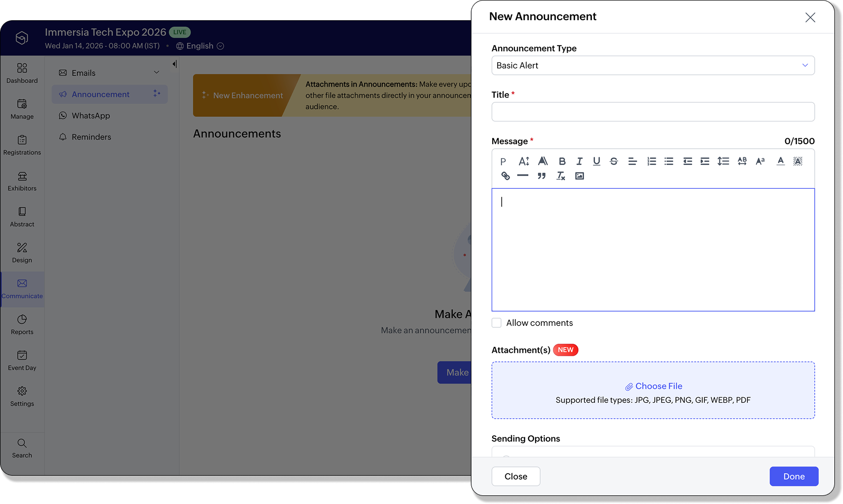This screenshot has width=843, height=504.
Task: Insert a link in the message
Action: 505,176
